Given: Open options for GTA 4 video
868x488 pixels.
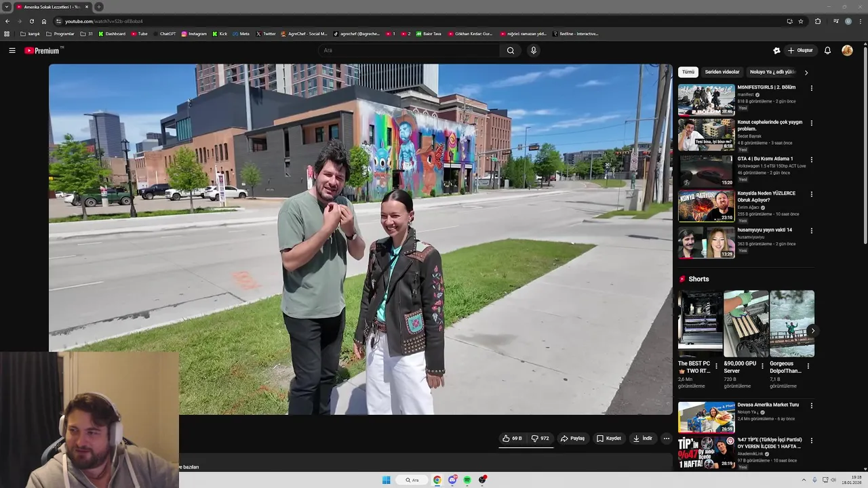Looking at the screenshot, I should [812, 160].
